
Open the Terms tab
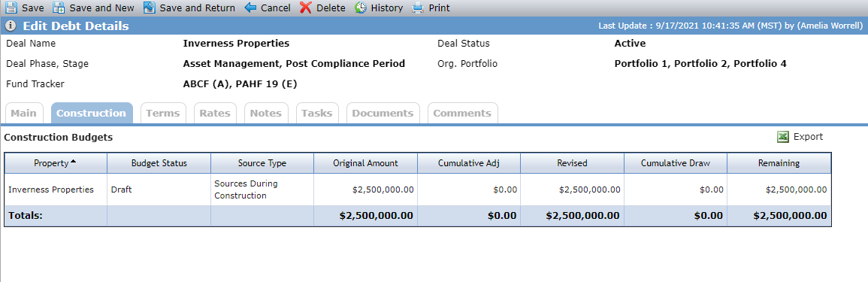[163, 113]
